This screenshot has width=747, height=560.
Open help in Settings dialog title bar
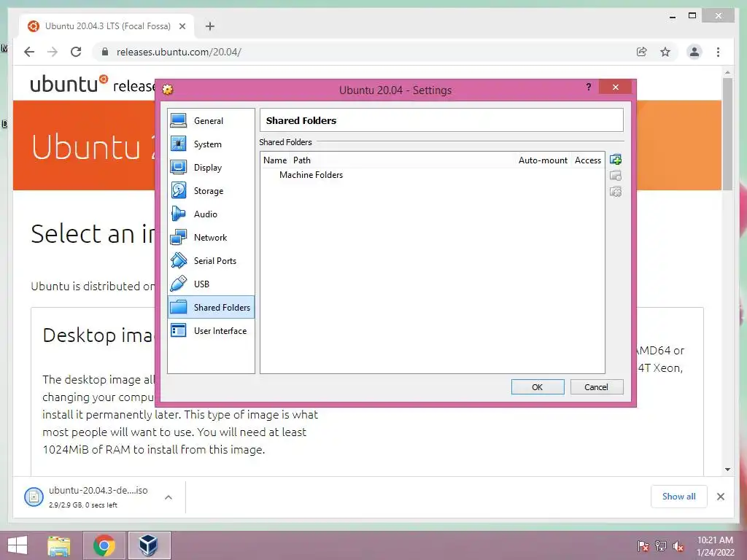(589, 87)
